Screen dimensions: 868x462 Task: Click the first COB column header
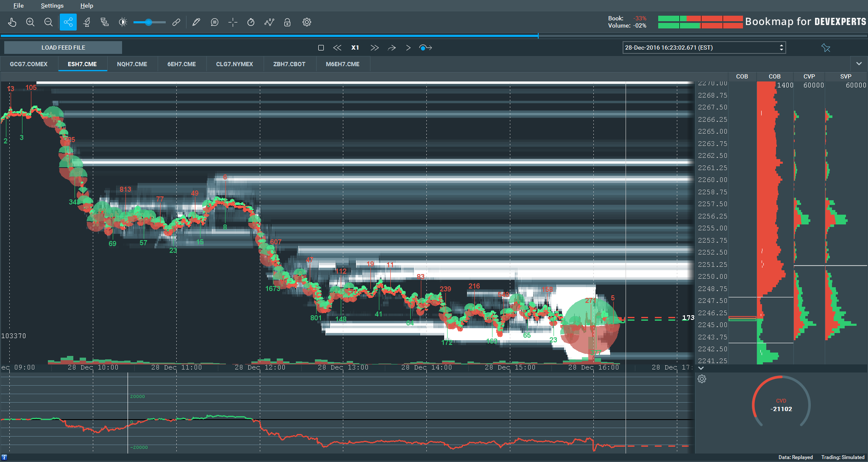[x=742, y=76]
